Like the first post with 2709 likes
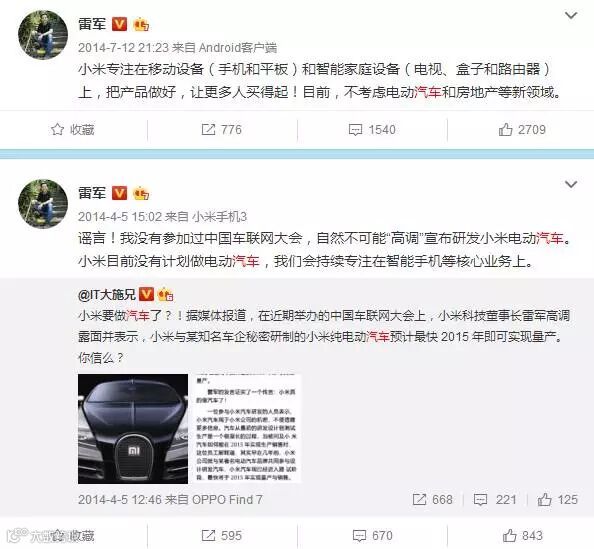 point(522,130)
